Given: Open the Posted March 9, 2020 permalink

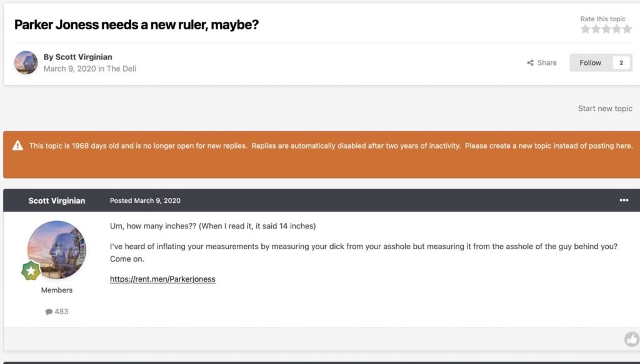Looking at the screenshot, I should tap(145, 200).
